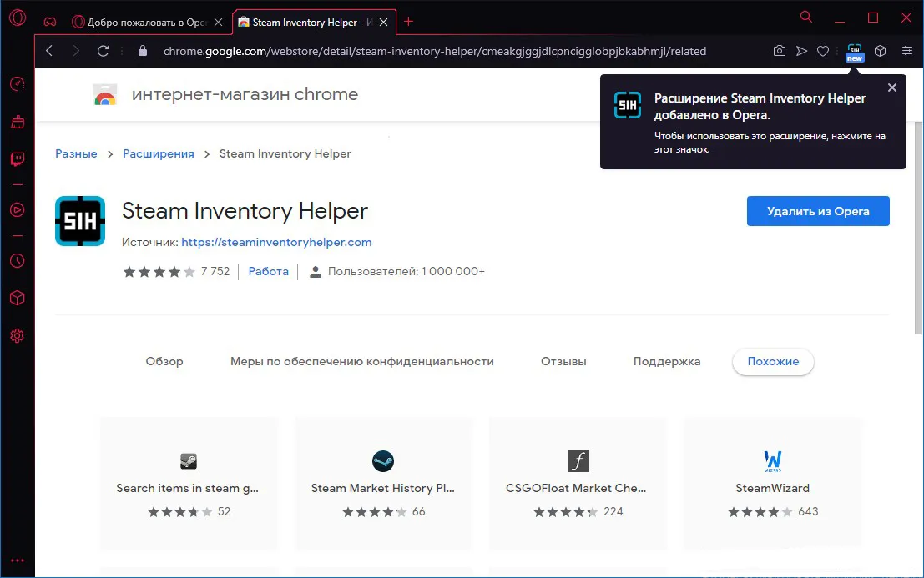This screenshot has width=924, height=578.
Task: Switch to the Отзывы tab
Action: click(563, 361)
